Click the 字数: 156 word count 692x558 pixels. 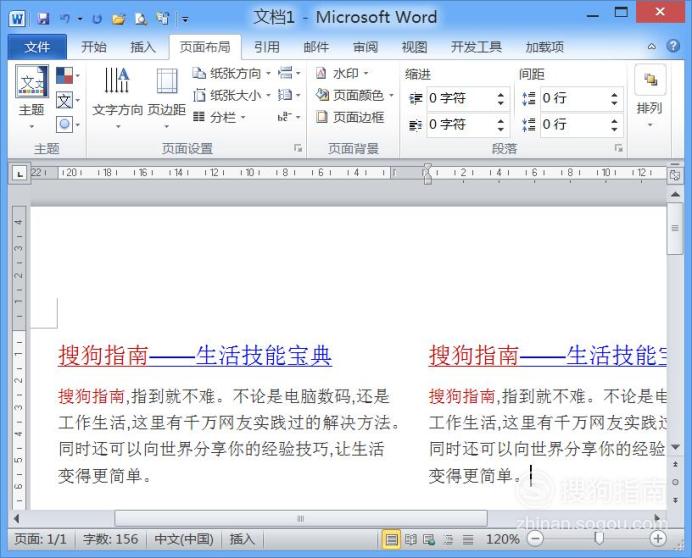click(110, 539)
